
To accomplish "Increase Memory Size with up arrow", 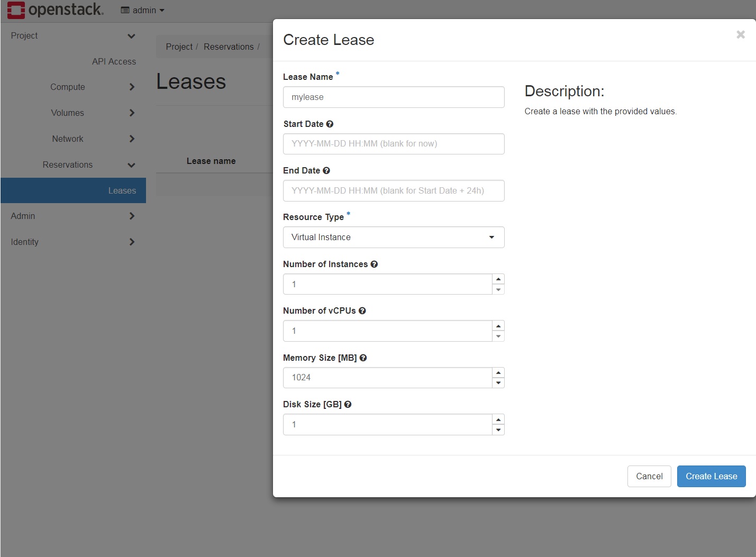I will click(x=498, y=372).
